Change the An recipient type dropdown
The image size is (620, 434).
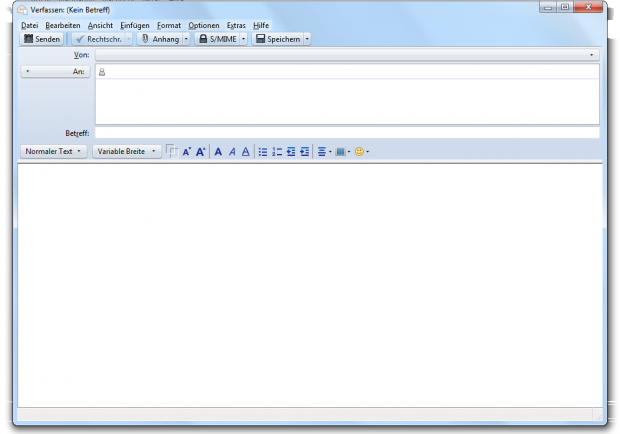tap(55, 72)
